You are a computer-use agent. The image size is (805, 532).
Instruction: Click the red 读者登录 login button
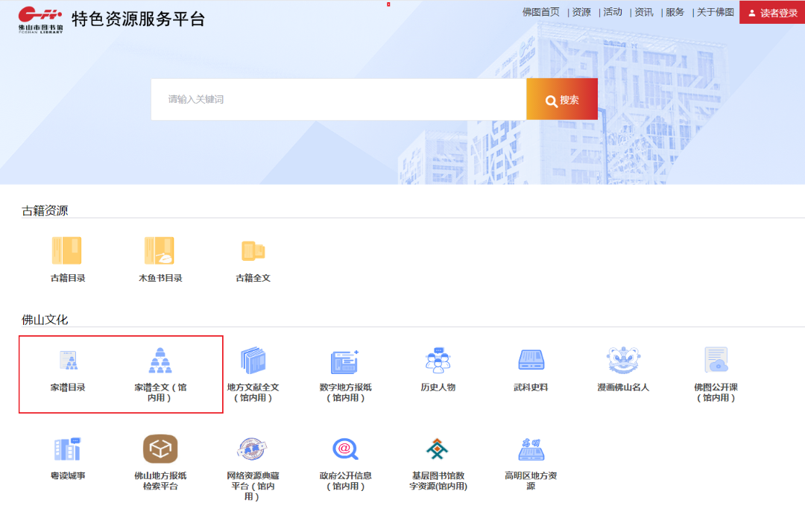click(772, 13)
